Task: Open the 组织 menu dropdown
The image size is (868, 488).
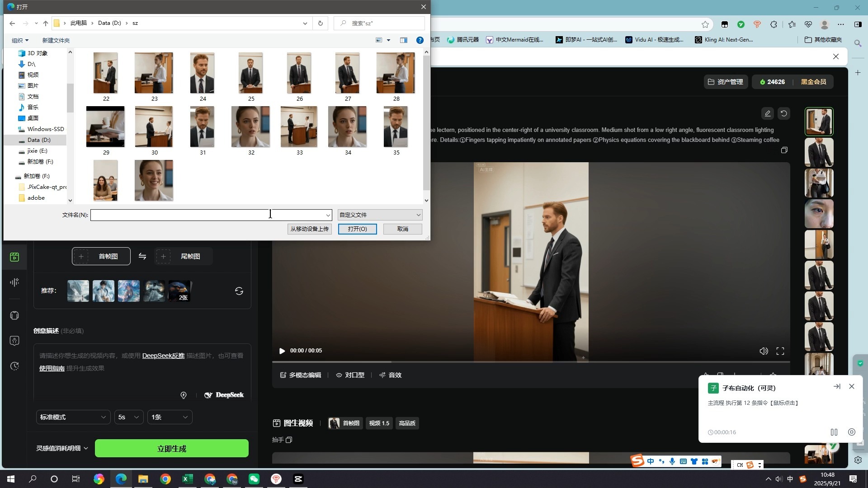Action: tap(20, 40)
